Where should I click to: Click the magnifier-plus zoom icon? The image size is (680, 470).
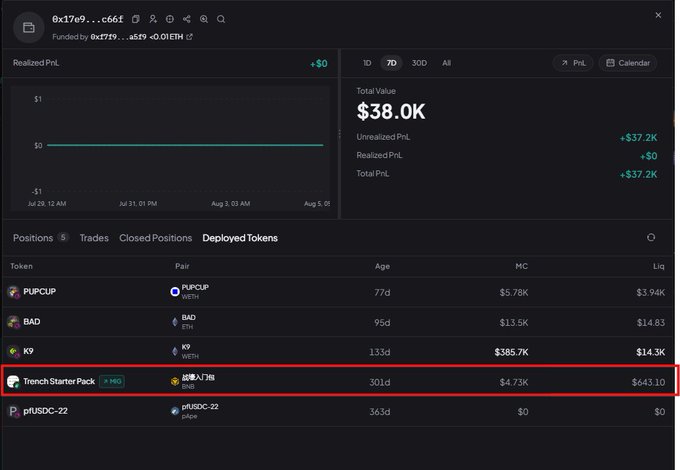point(204,19)
